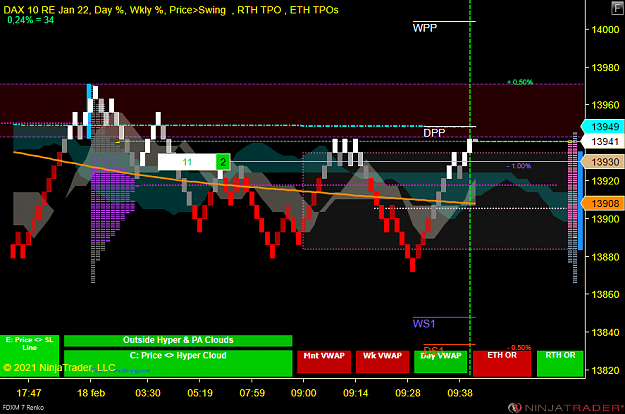Select the cyan 13949 price marker
The width and height of the screenshot is (625, 414).
(x=603, y=127)
